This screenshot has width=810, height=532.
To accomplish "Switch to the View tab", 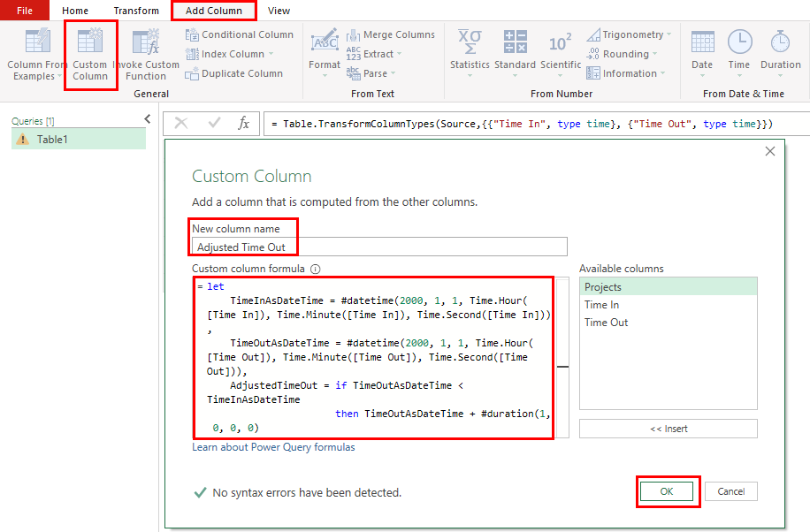I will (279, 11).
